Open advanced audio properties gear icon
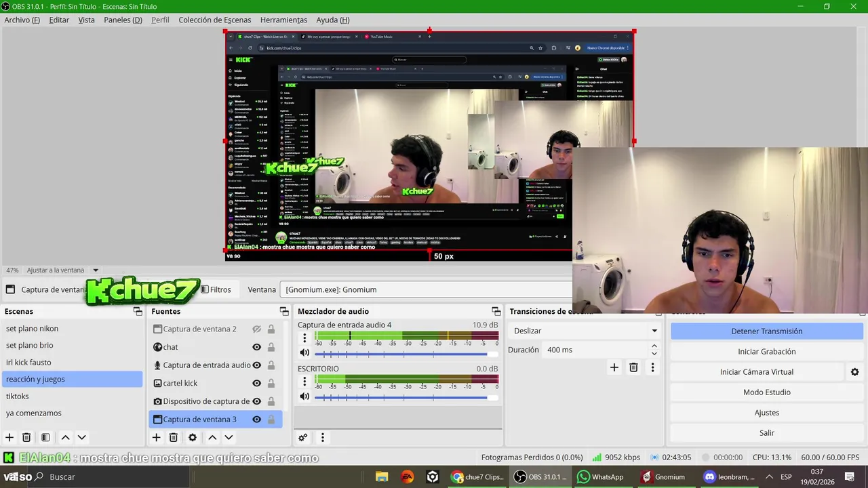Viewport: 868px width, 488px height. coord(303,438)
